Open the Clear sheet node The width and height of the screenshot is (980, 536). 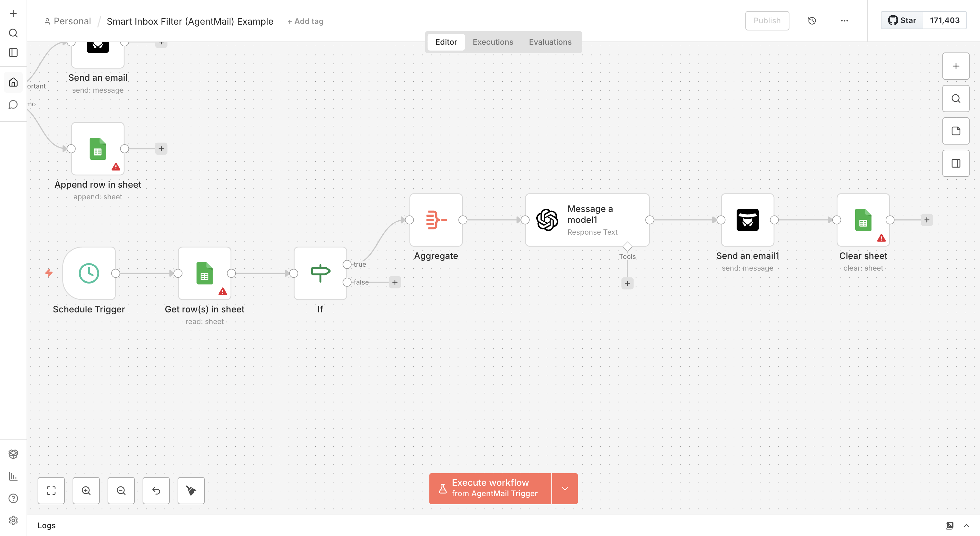863,220
